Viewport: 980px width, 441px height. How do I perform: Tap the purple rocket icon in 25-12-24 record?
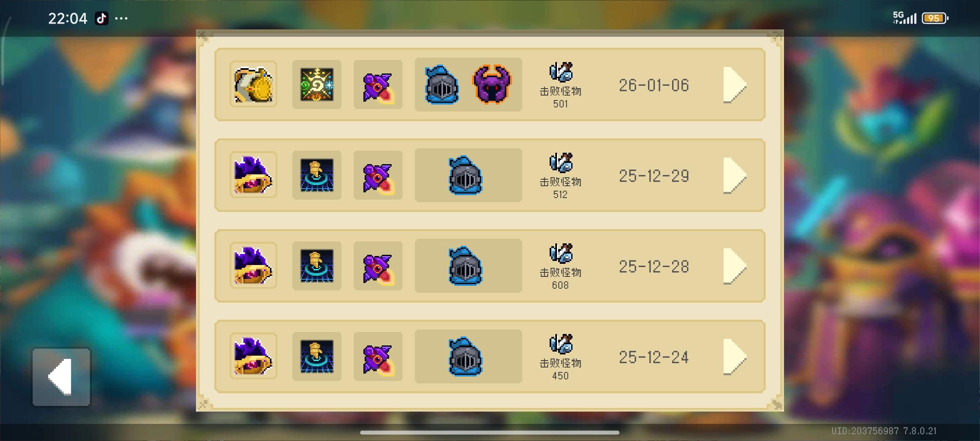(378, 356)
